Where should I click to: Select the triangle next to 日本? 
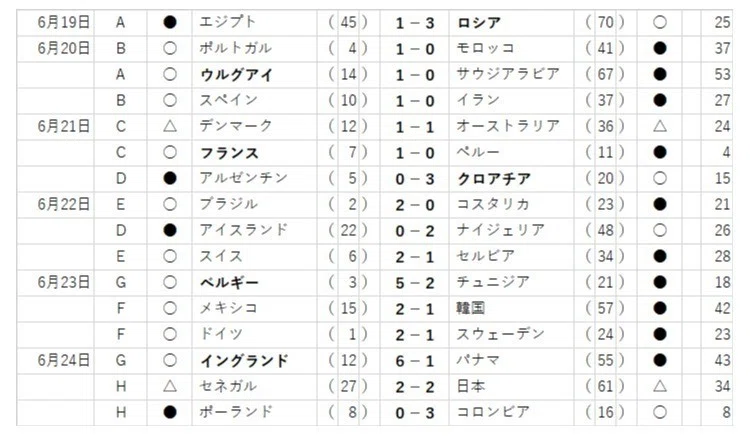tap(660, 386)
